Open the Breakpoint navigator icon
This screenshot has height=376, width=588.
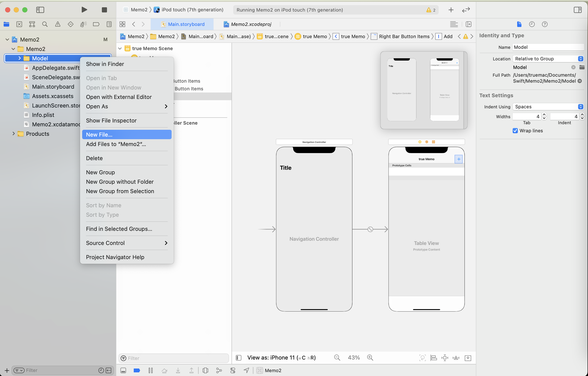96,24
